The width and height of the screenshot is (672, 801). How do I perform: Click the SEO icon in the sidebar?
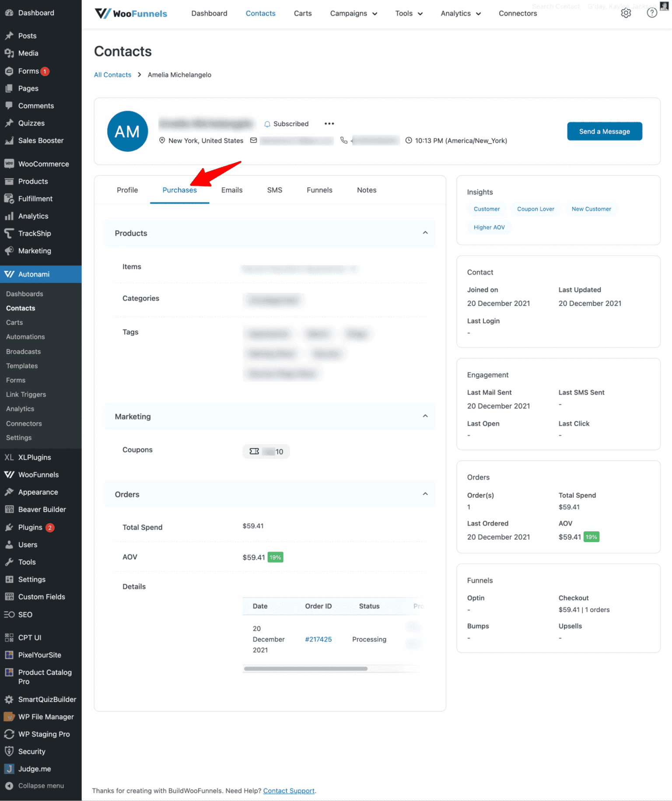pyautogui.click(x=9, y=615)
